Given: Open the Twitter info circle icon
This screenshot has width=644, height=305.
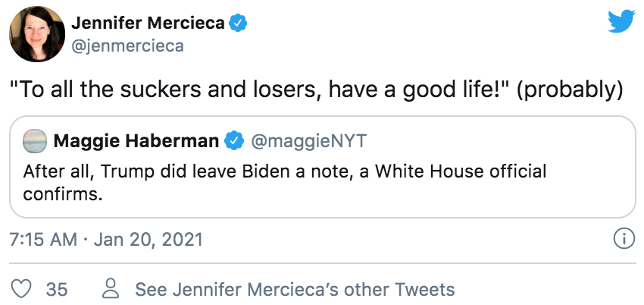Looking at the screenshot, I should 622,240.
